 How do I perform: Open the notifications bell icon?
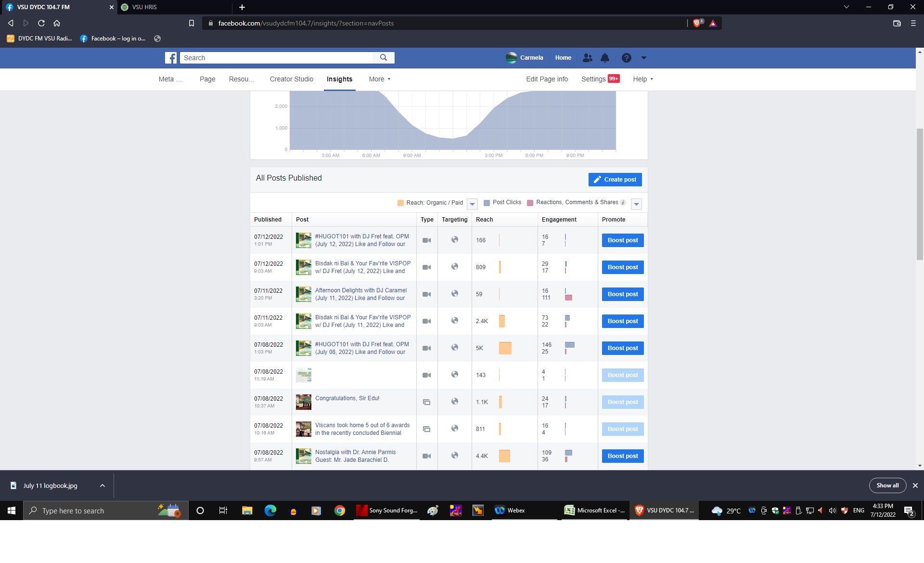pos(605,58)
